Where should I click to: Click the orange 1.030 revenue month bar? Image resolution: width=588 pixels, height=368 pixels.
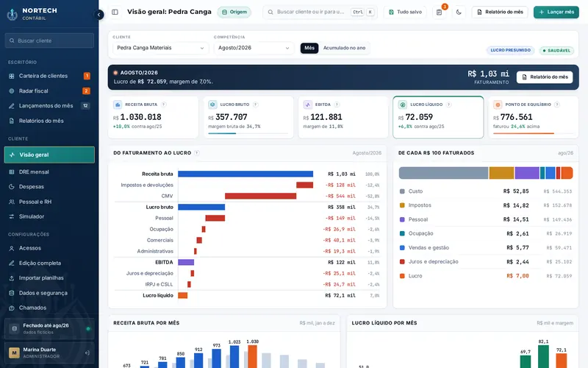pyautogui.click(x=252, y=356)
